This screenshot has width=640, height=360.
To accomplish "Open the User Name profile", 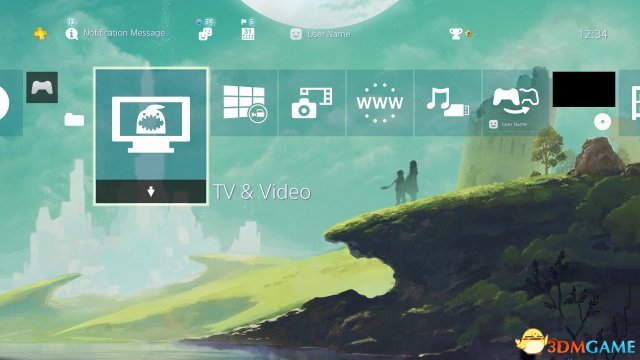I will point(320,34).
